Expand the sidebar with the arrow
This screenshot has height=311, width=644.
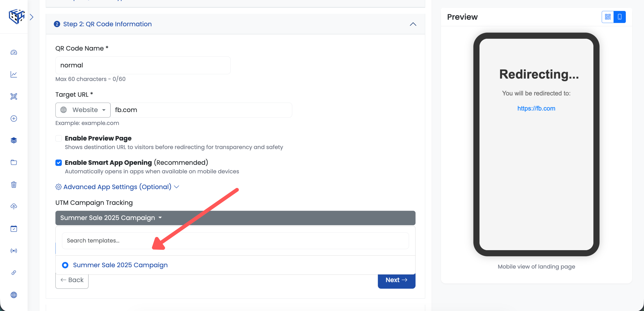tap(32, 17)
